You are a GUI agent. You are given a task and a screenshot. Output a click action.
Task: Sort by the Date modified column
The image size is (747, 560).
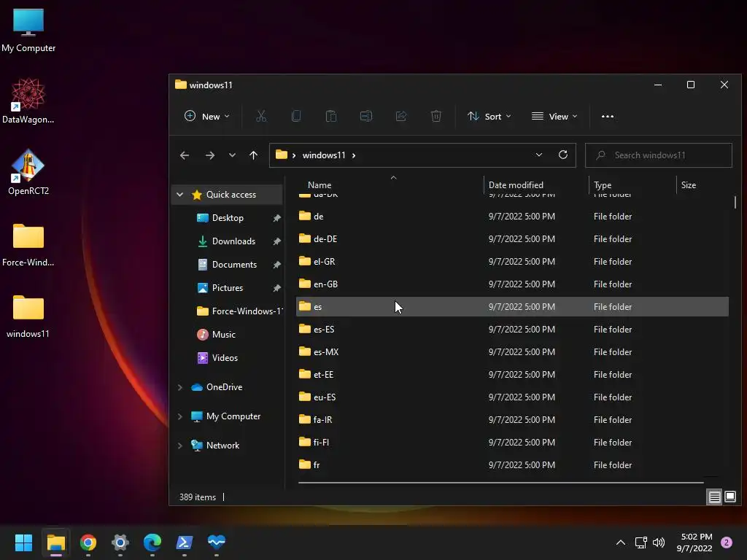pyautogui.click(x=516, y=184)
